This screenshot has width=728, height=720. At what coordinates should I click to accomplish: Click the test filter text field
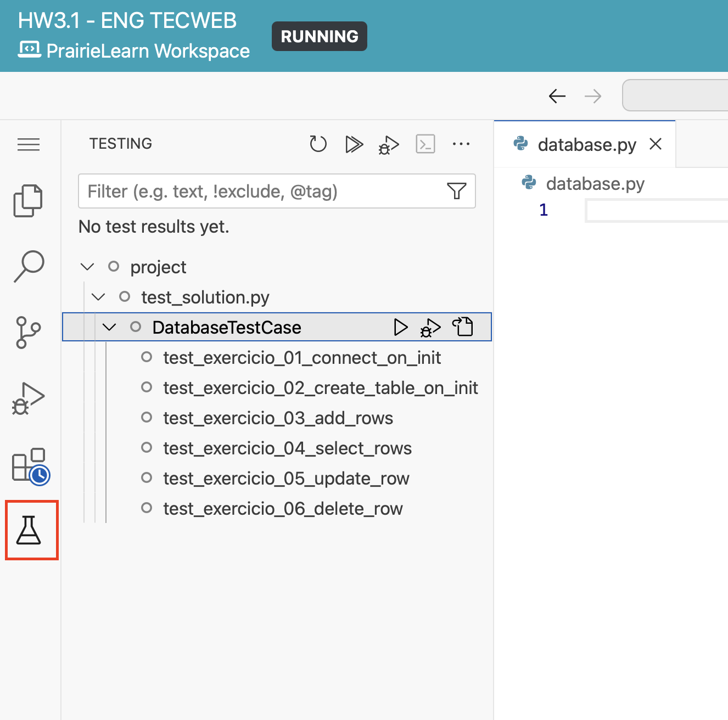click(264, 192)
